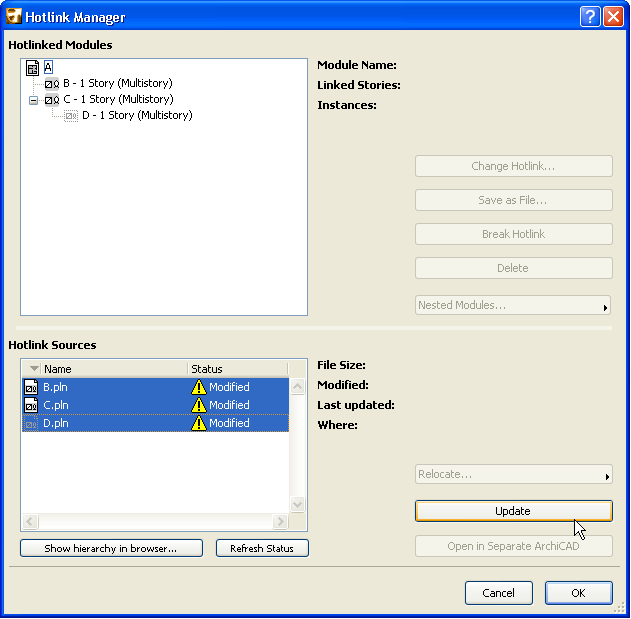Close the Hotlink Manager dialog
This screenshot has width=631, height=619.
(613, 17)
